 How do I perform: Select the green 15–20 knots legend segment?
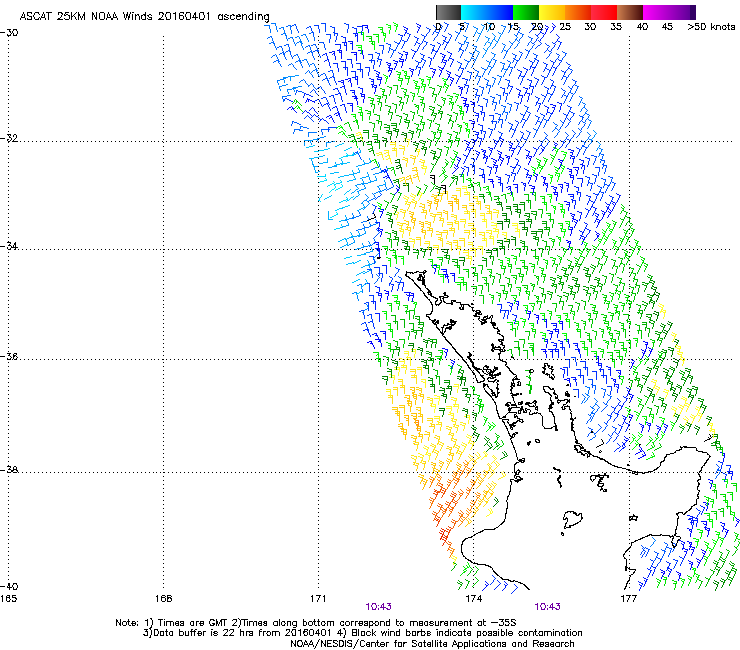[x=526, y=12]
